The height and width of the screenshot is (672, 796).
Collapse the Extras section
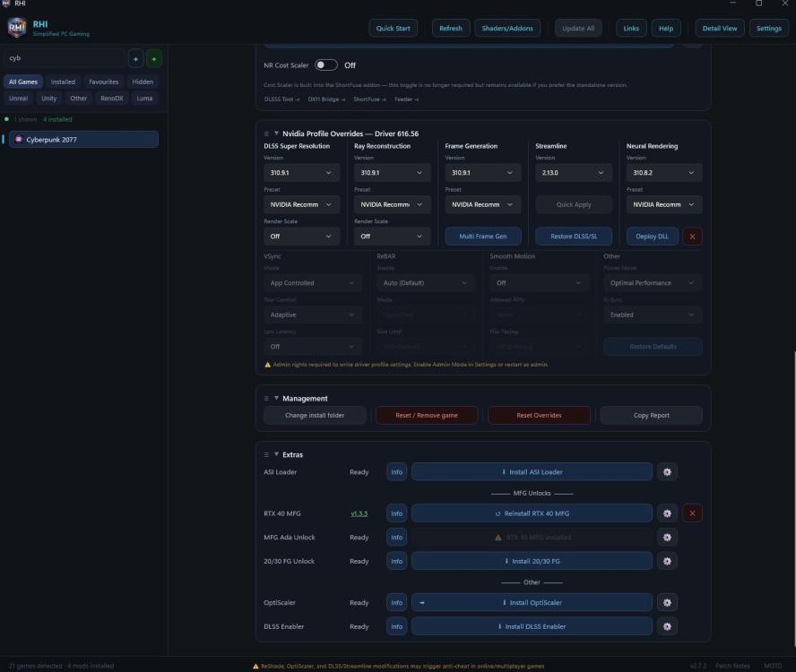(x=276, y=454)
